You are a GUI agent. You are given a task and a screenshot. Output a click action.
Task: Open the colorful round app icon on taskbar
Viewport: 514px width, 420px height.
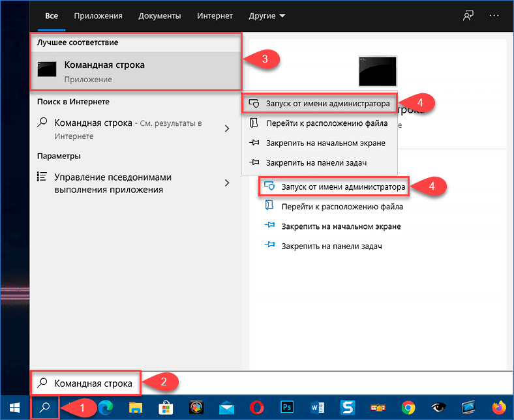[x=196, y=408]
